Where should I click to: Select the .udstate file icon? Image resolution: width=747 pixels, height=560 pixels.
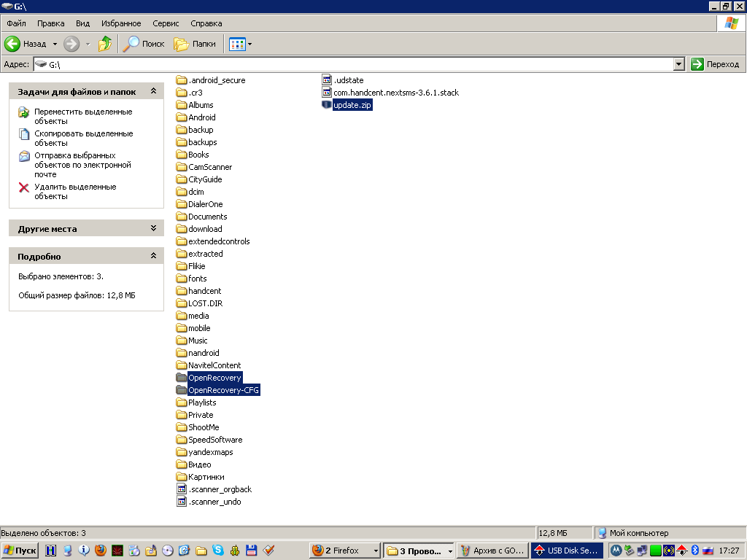tap(327, 80)
